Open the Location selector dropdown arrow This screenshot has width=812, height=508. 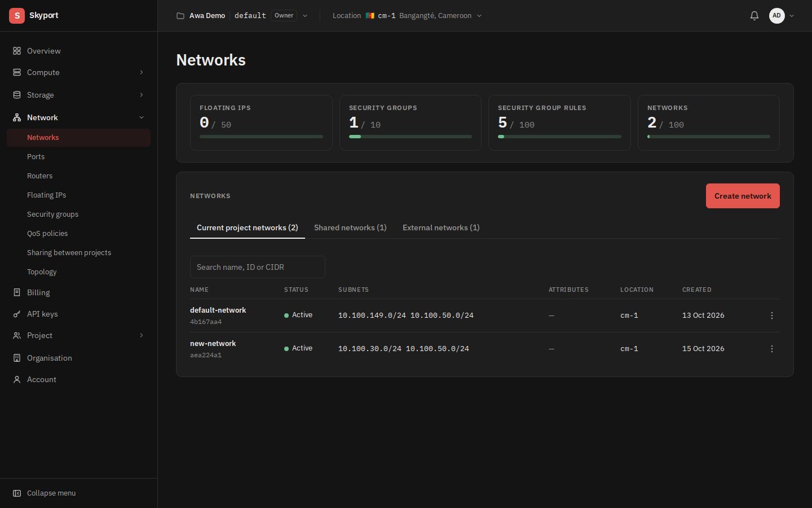tap(479, 16)
